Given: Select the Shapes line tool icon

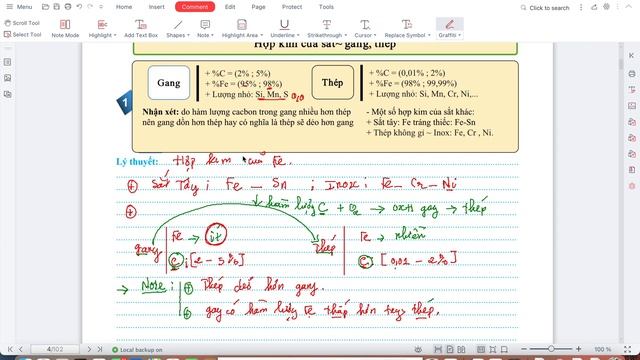Looking at the screenshot, I should click(178, 25).
